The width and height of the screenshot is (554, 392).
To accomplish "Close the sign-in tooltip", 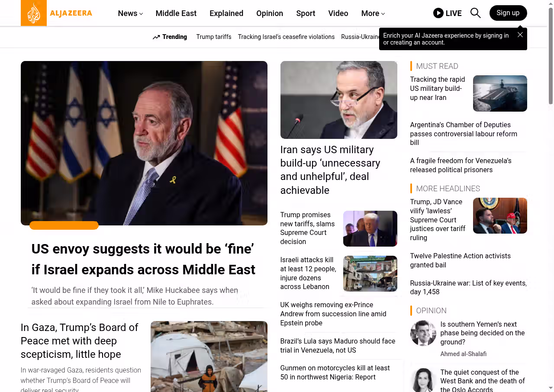I will [x=520, y=35].
